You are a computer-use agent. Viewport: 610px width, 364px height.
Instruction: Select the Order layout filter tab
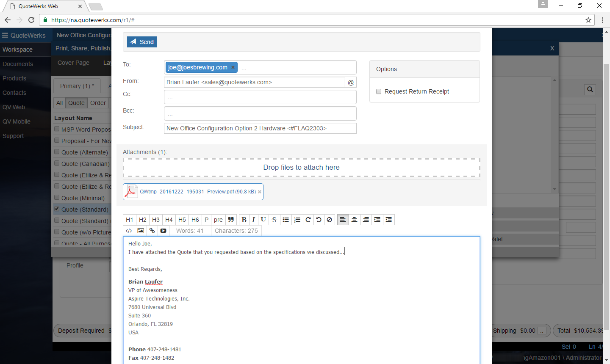[98, 103]
